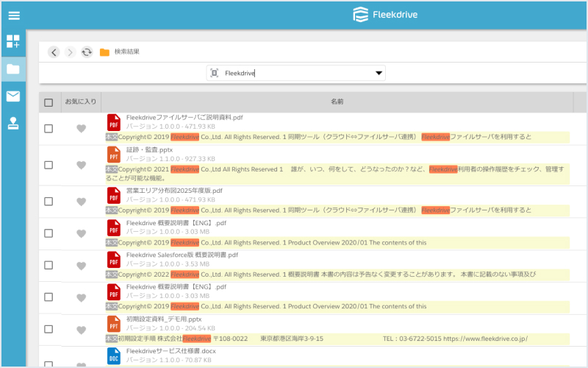Check the box for Fleekdriveファイルサーバご説明資料.pdf
Image resolution: width=588 pixels, height=368 pixels.
pyautogui.click(x=49, y=128)
